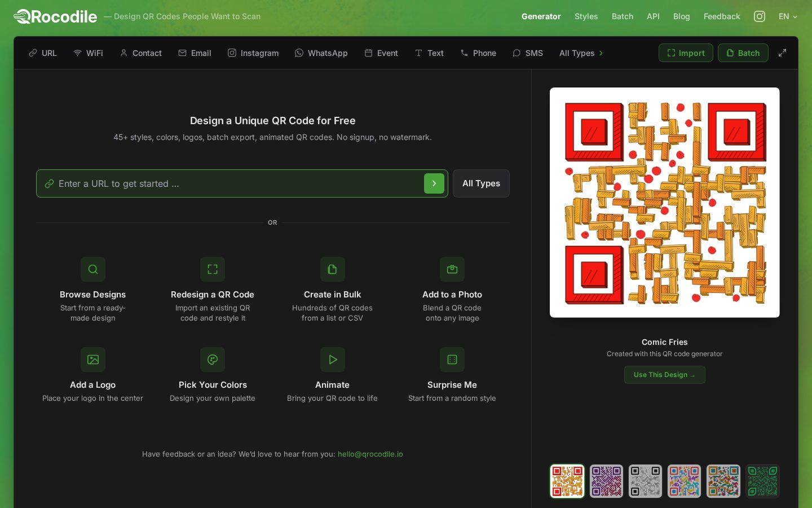Select the dark green QR design thumbnail
Viewport: 812px width, 508px height.
click(x=762, y=481)
